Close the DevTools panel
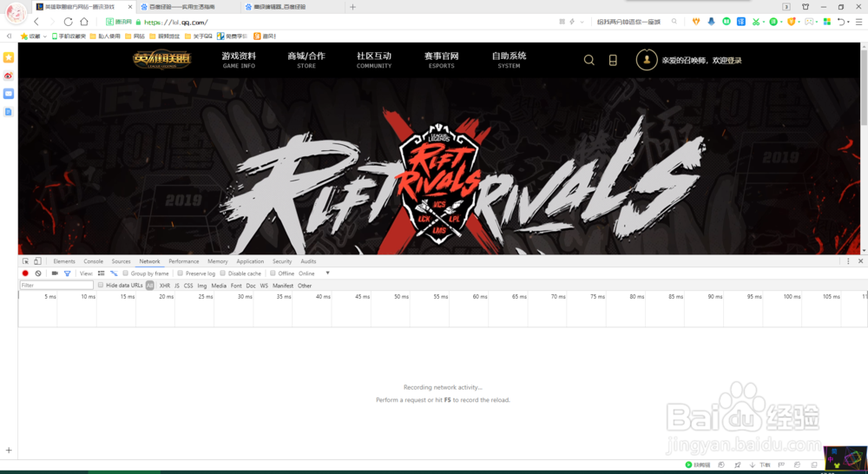Viewport: 868px width, 474px height. pyautogui.click(x=861, y=261)
